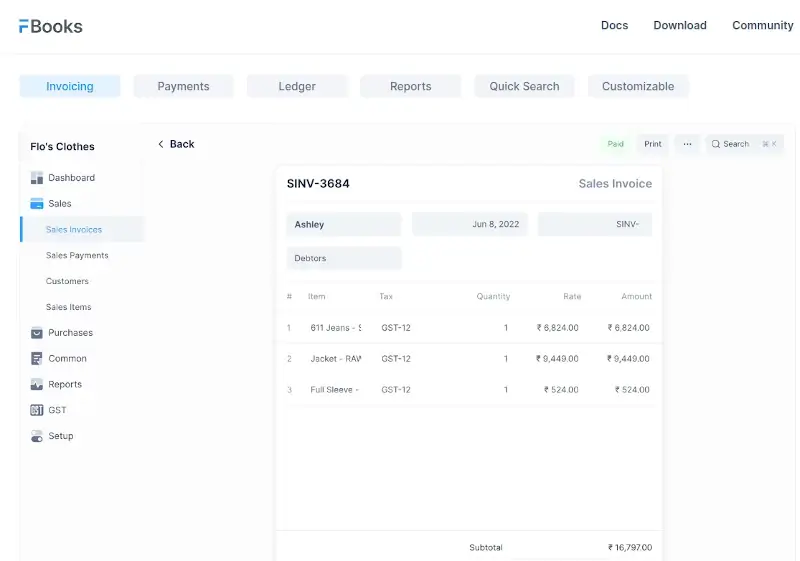The height and width of the screenshot is (561, 800).
Task: Click the Setup toggle icon in sidebar
Action: coord(37,437)
